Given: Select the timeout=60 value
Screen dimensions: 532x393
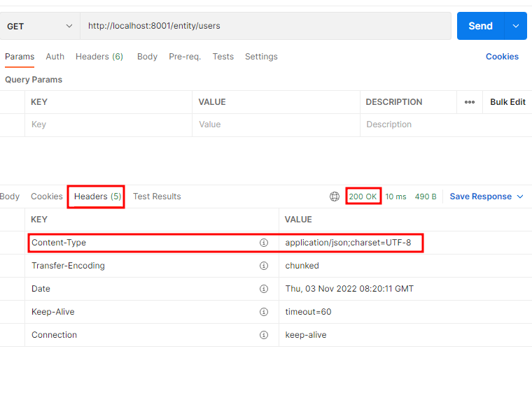Looking at the screenshot, I should [x=308, y=312].
